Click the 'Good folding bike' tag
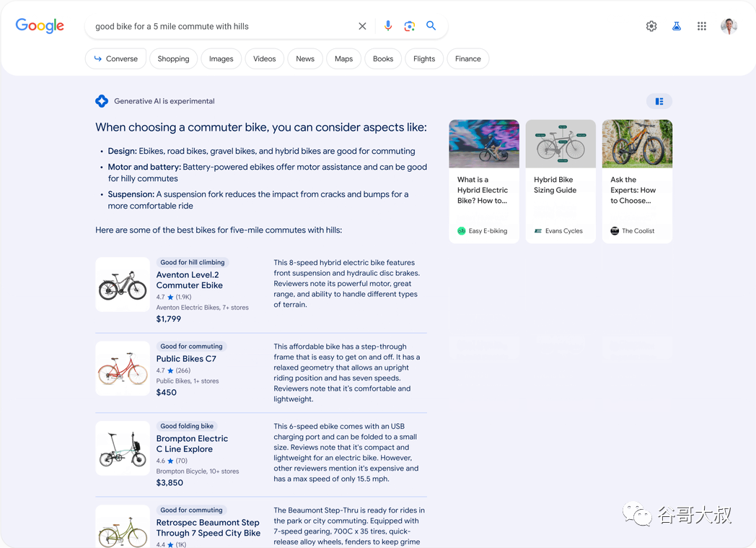 187,427
